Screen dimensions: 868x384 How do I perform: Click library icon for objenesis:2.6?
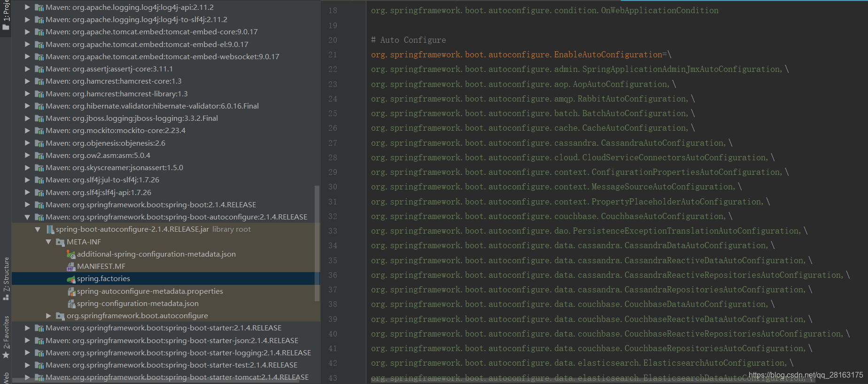[39, 143]
